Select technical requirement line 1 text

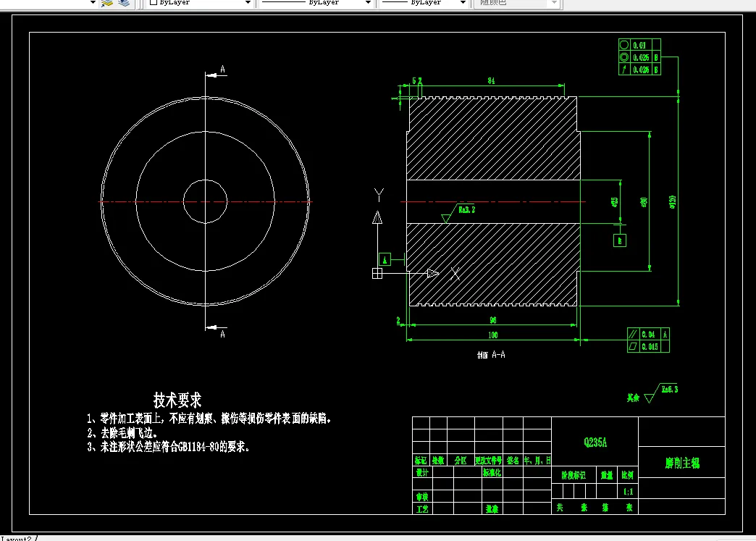(209, 418)
